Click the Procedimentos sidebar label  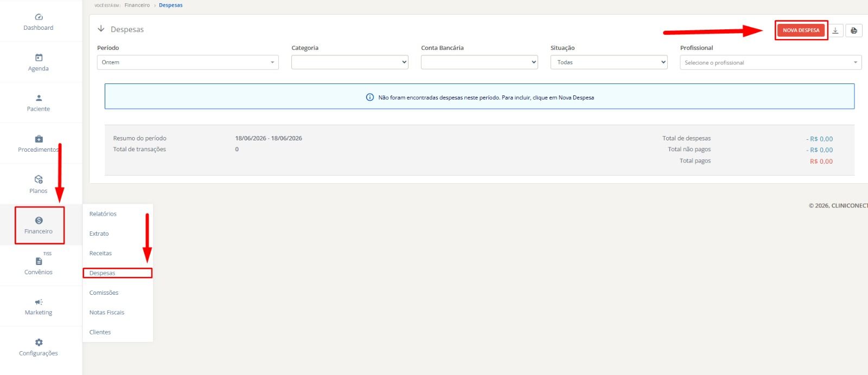coord(39,150)
